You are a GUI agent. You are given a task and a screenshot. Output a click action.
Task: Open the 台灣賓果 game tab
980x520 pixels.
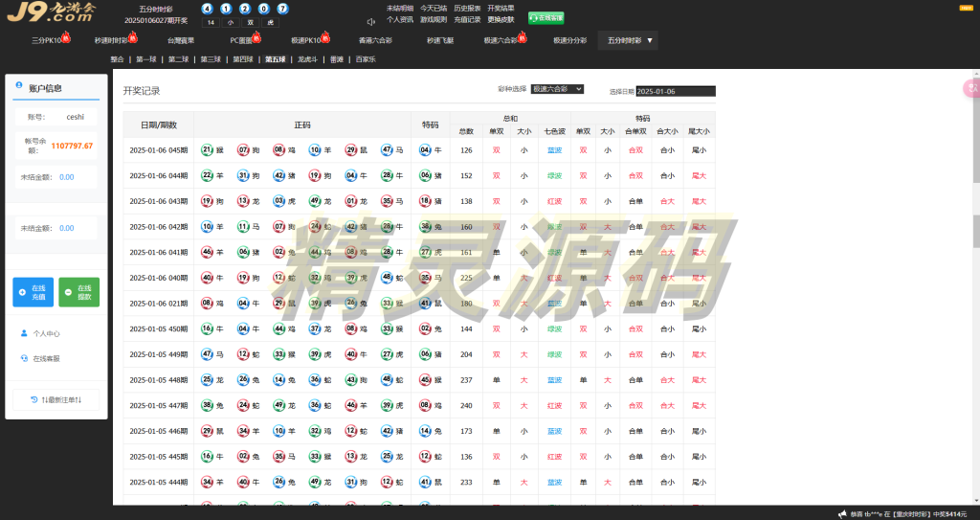181,40
